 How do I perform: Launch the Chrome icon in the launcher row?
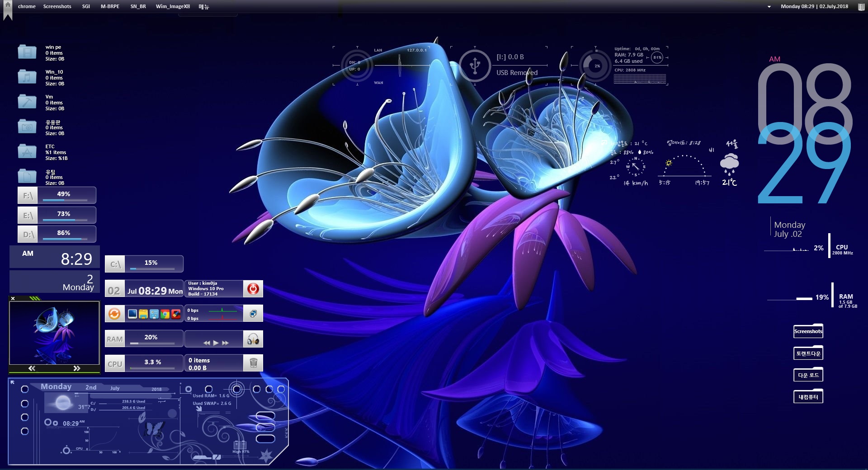pos(165,314)
